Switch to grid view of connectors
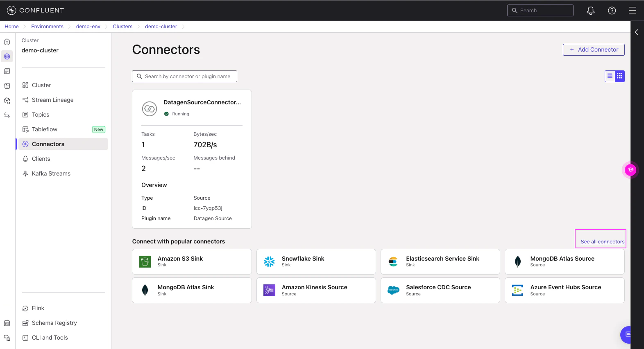Image resolution: width=644 pixels, height=349 pixels. point(619,76)
